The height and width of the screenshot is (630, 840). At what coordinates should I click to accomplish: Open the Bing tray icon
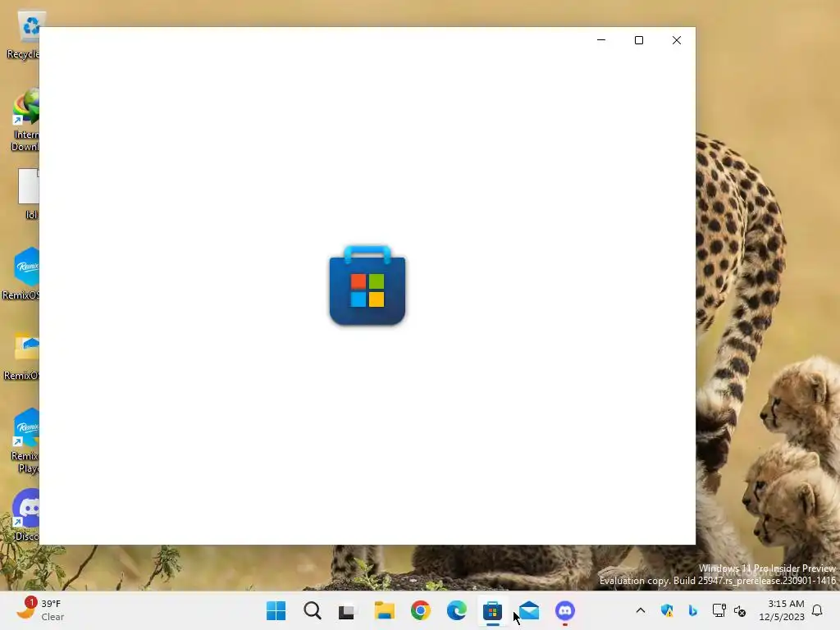tap(692, 610)
